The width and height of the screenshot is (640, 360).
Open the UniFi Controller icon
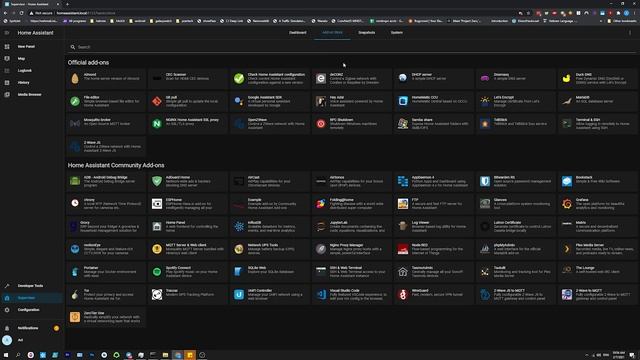coord(239,294)
